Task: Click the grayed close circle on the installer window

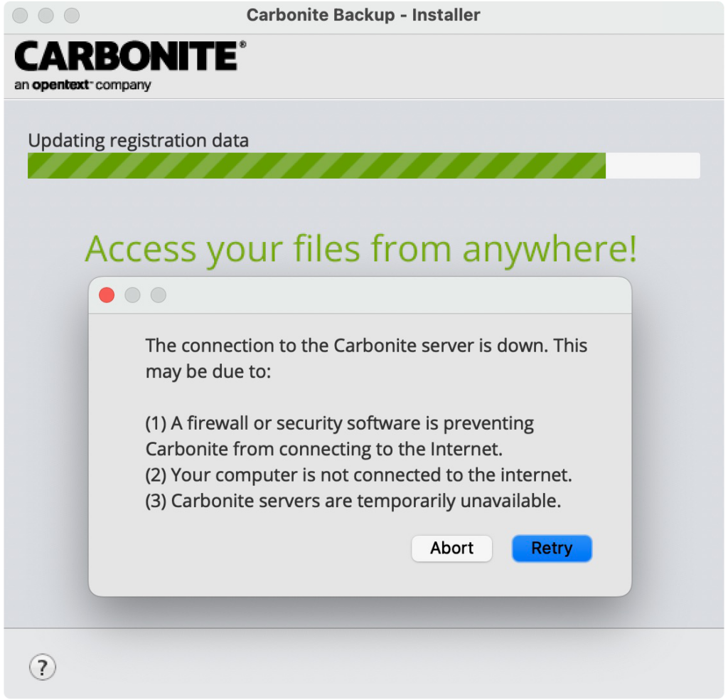Action: point(19,15)
